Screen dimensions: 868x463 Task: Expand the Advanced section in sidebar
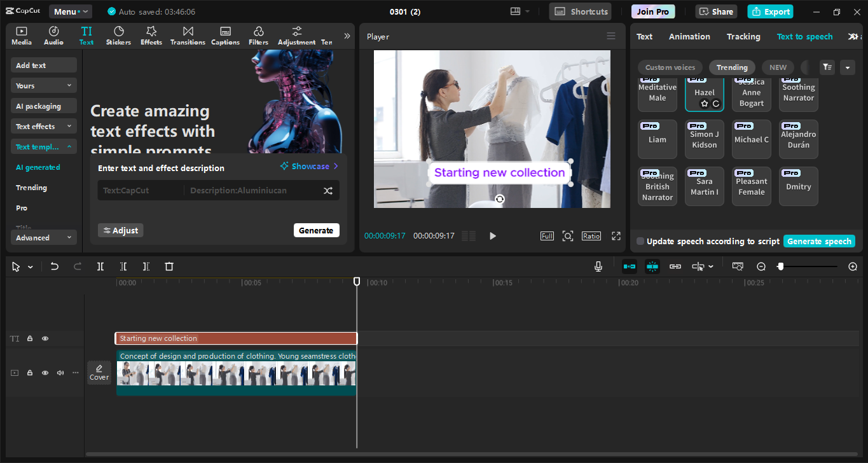click(43, 238)
